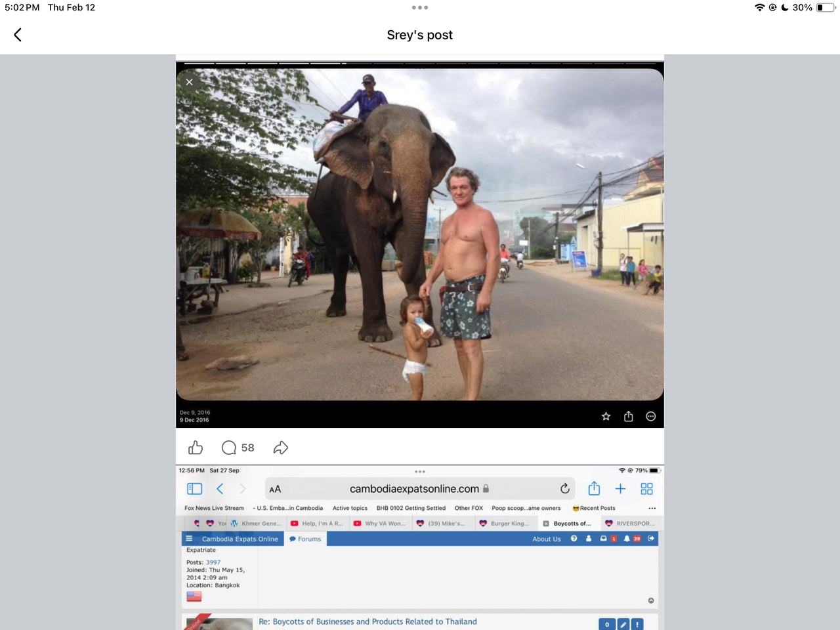Tap the cambodiaexpatsonline.com address field
Viewport: 840px width, 630px height.
pyautogui.click(x=420, y=489)
